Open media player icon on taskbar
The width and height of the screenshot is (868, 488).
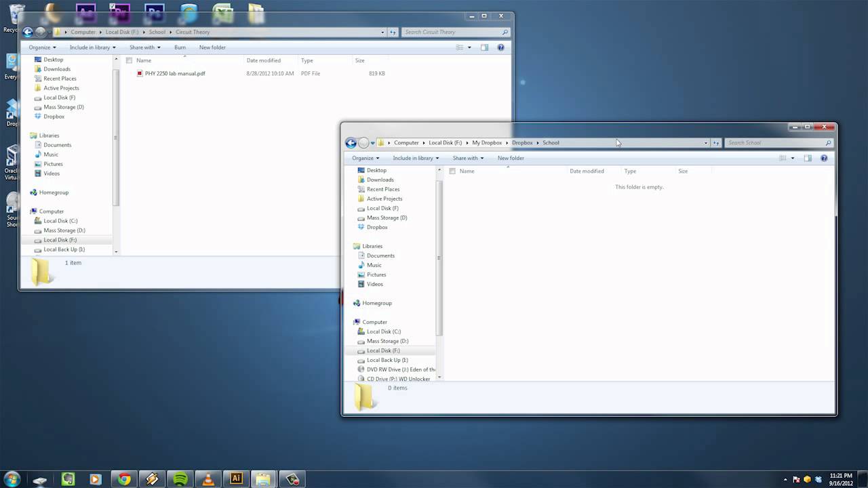pyautogui.click(x=95, y=479)
